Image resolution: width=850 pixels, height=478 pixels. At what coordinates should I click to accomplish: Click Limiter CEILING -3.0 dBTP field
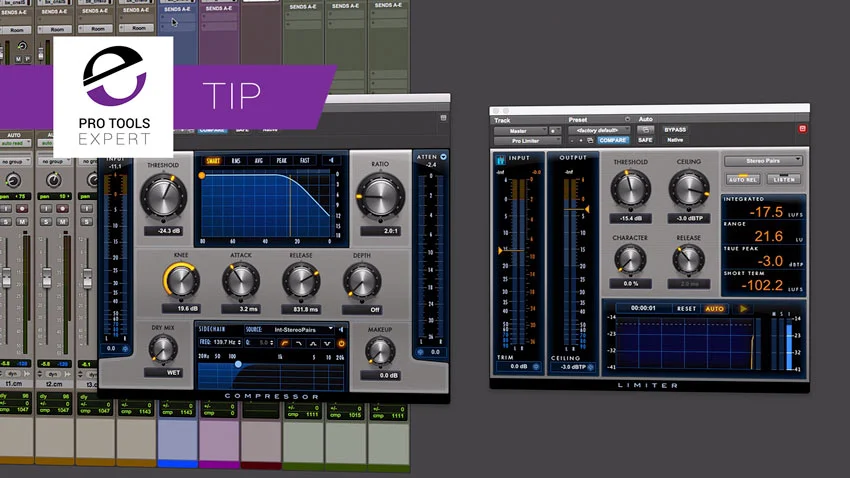pos(573,367)
